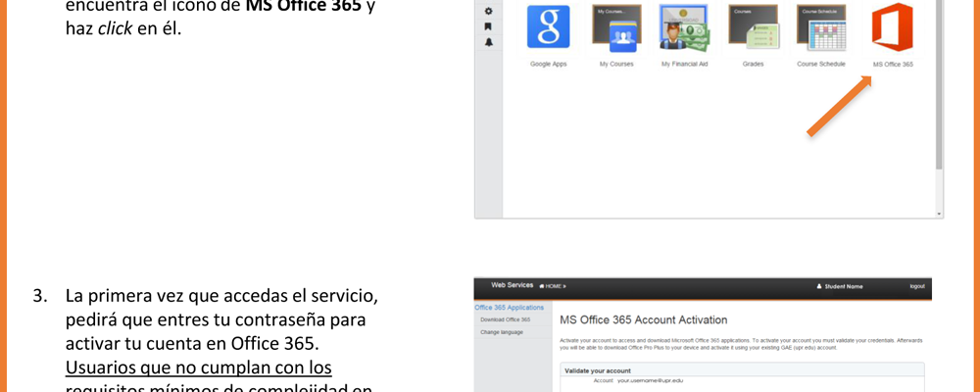The height and width of the screenshot is (392, 980).
Task: Click the logout link
Action: pyautogui.click(x=917, y=286)
